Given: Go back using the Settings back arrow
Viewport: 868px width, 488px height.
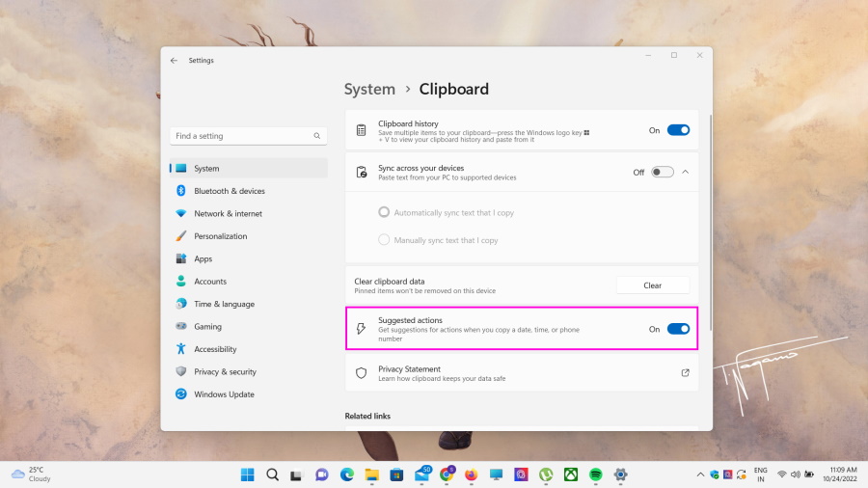Looking at the screenshot, I should (174, 61).
